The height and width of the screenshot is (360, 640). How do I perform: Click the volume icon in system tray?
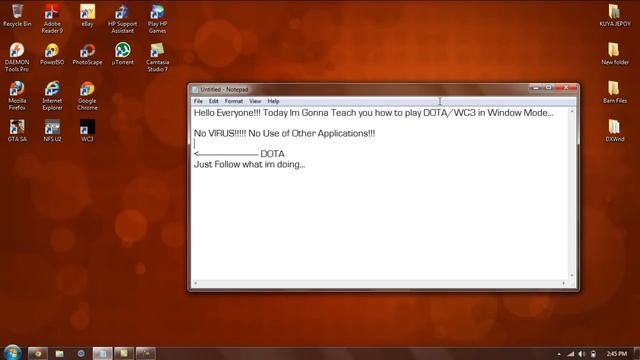[582, 354]
